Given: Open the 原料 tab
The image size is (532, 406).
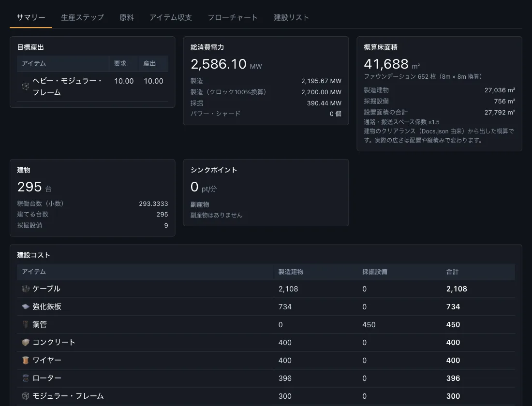Looking at the screenshot, I should click(127, 17).
